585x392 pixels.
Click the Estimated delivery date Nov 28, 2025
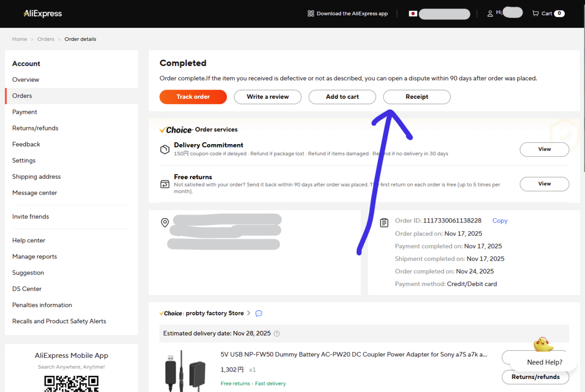217,334
